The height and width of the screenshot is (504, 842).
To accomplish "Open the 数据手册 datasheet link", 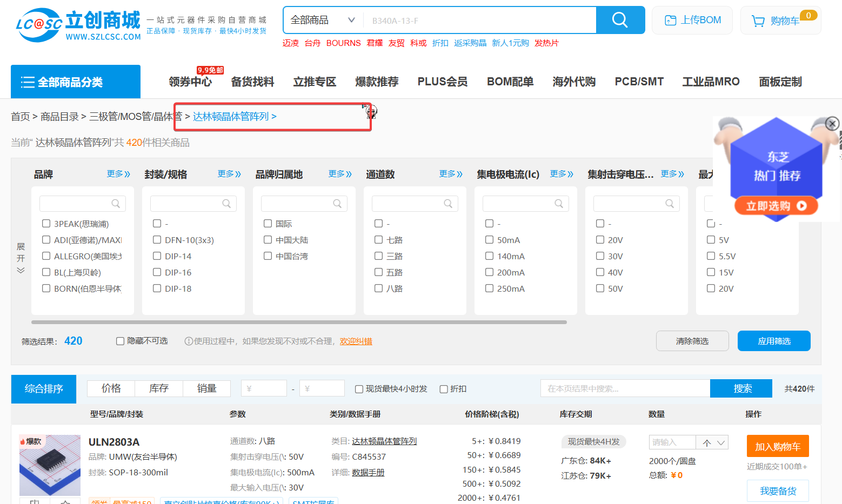I will 368,473.
